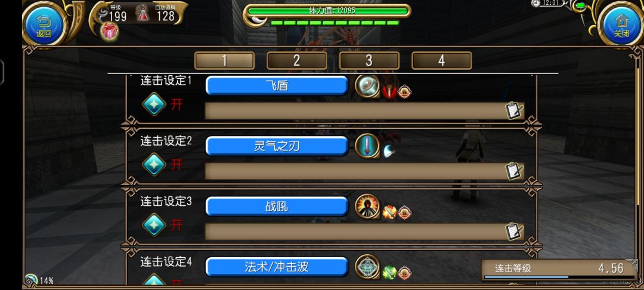644x290 pixels.
Task: Toggle 连击设定2 on/off diamond switch
Action: click(x=154, y=164)
